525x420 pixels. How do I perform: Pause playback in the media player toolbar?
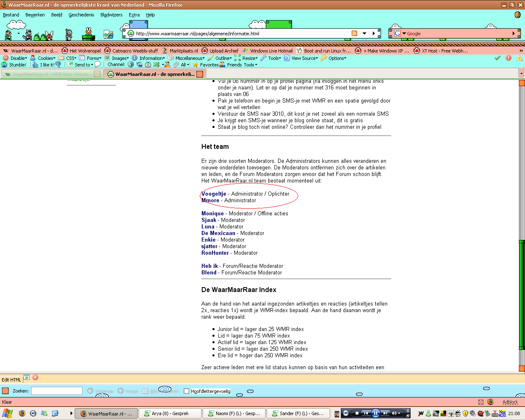tap(375, 413)
